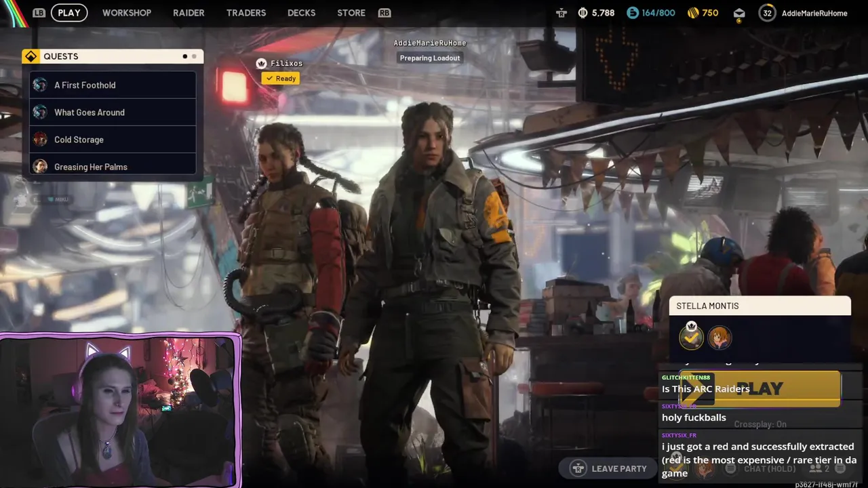868x488 pixels.
Task: Click the yellow PLAY button
Action: (x=759, y=388)
